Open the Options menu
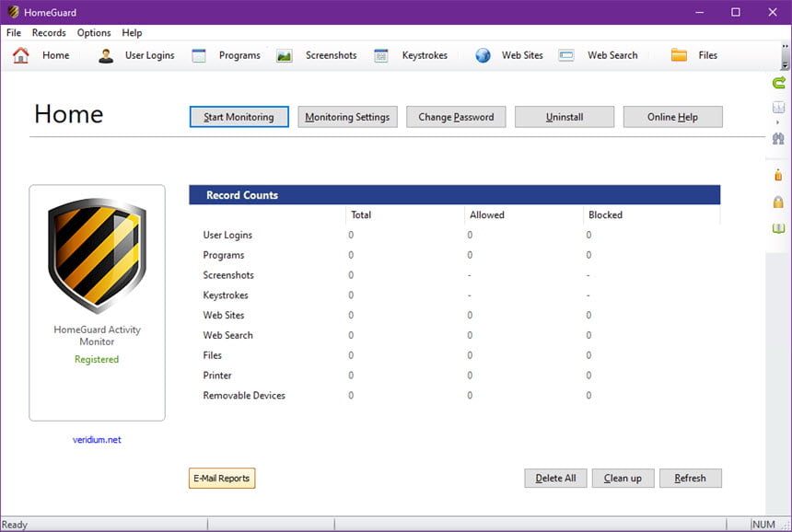792x532 pixels. pos(94,33)
